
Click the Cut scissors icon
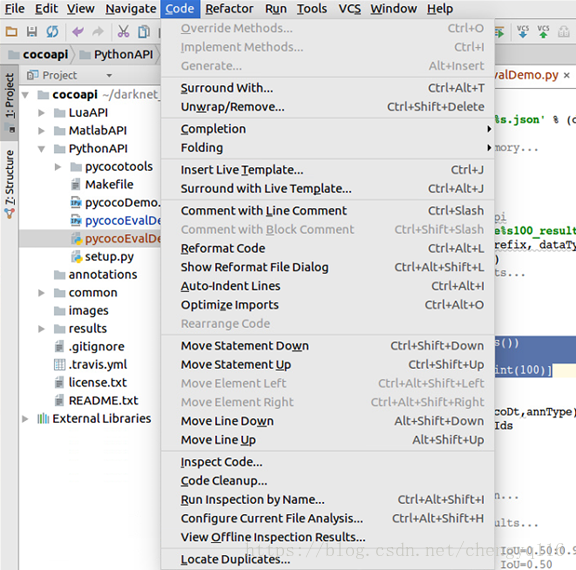(123, 32)
